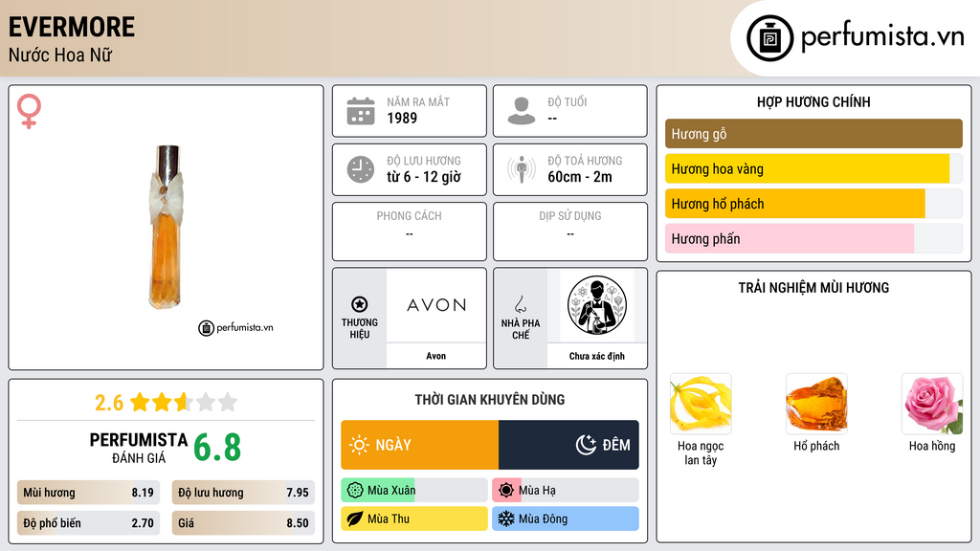Click the Mùa Thu season bar
The image size is (980, 551).
(x=414, y=518)
